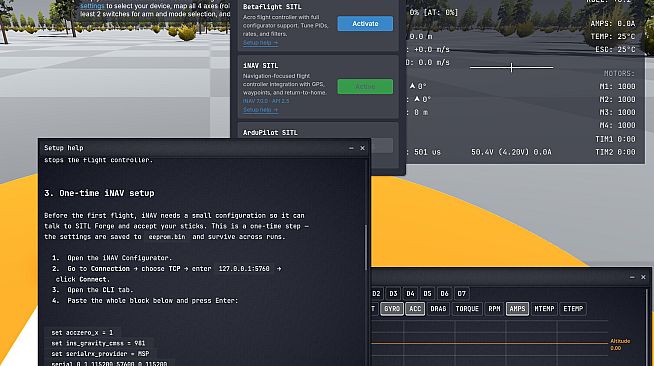Click the 127.0.0.1:5760 address text
The image size is (654, 366).
pos(244,269)
